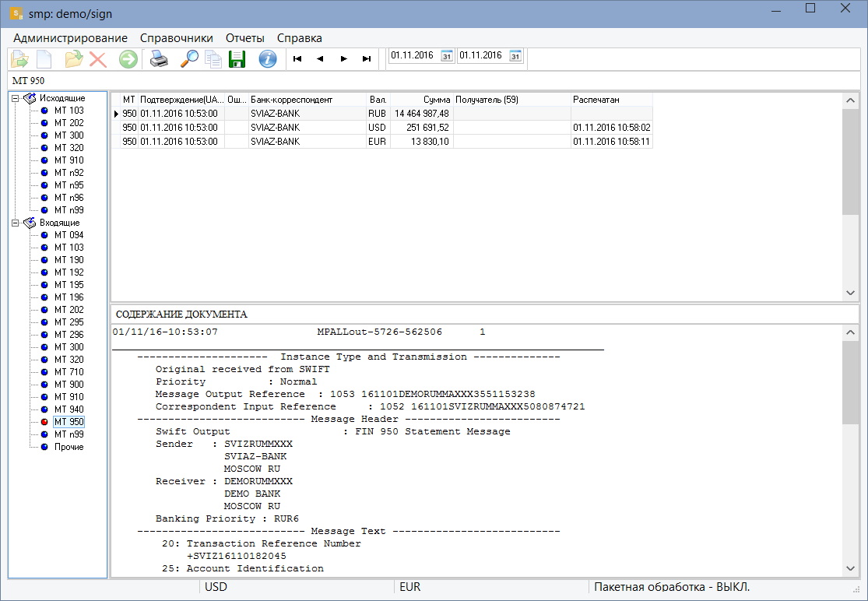Go to the next record
The width and height of the screenshot is (868, 601).
pos(344,58)
